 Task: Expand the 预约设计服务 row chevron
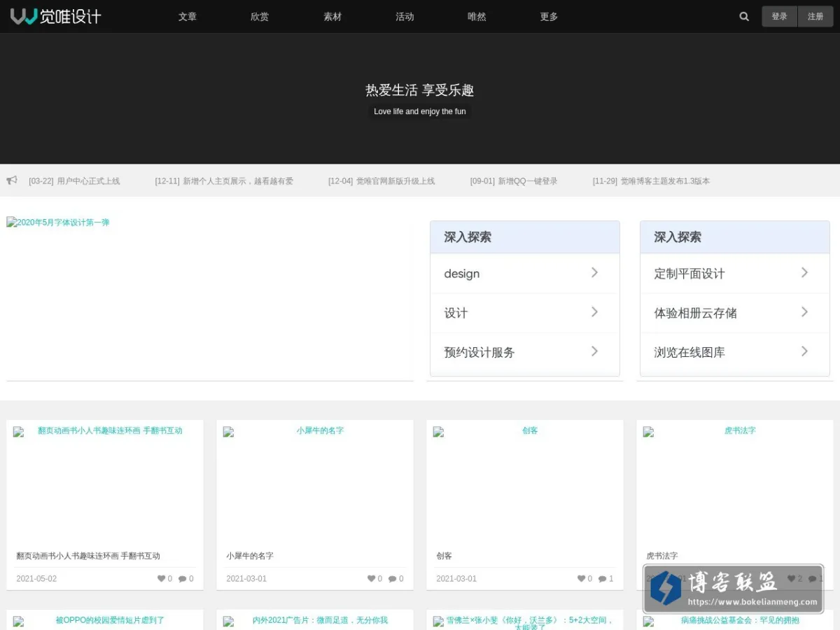coord(594,351)
